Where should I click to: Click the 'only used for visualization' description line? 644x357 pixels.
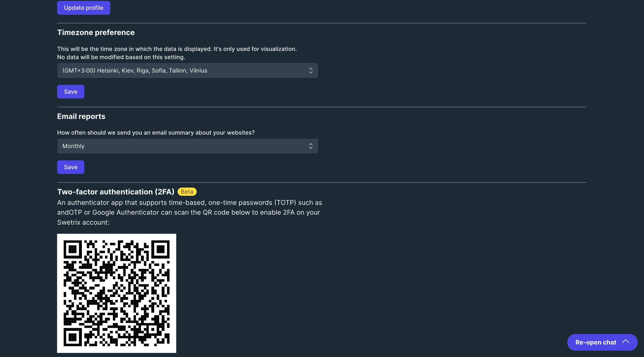(177, 49)
